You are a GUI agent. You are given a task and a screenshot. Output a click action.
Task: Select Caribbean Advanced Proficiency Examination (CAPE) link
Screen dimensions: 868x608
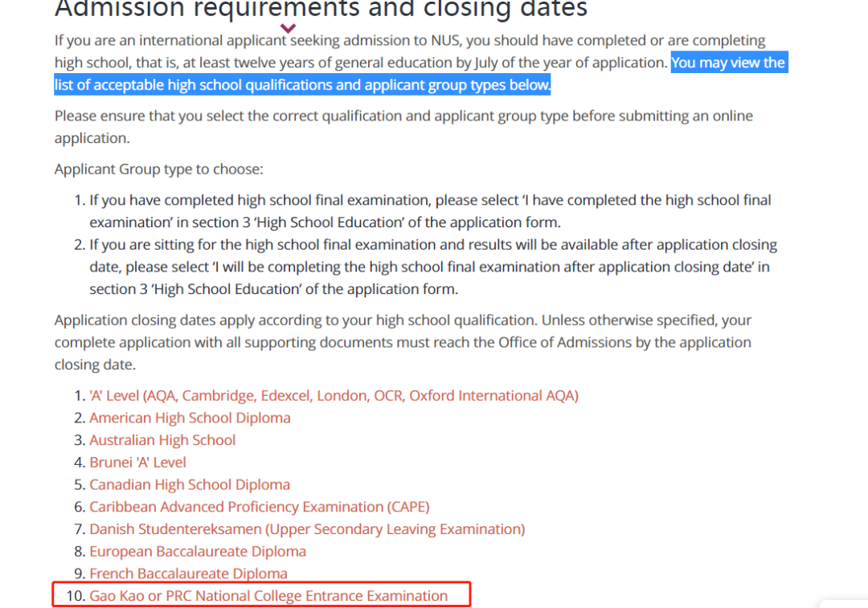(x=260, y=507)
